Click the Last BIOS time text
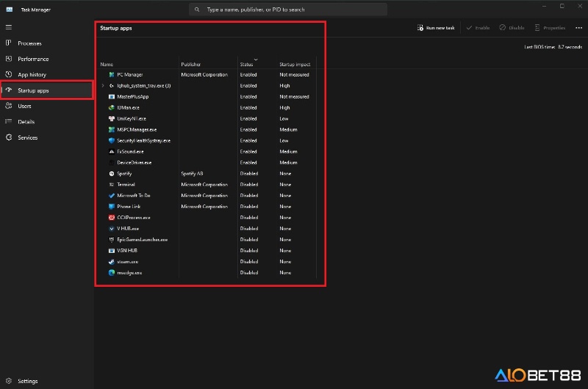588x389 pixels. pos(553,47)
